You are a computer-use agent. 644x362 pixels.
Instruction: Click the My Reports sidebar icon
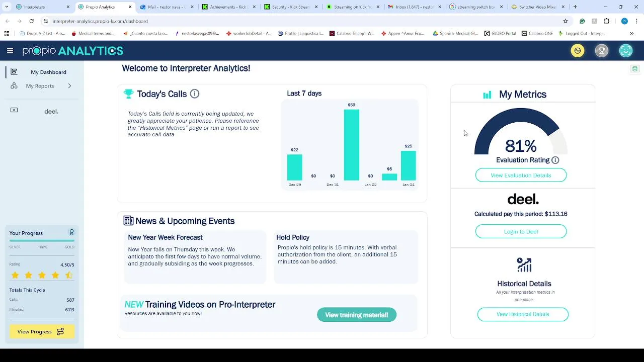click(x=14, y=85)
